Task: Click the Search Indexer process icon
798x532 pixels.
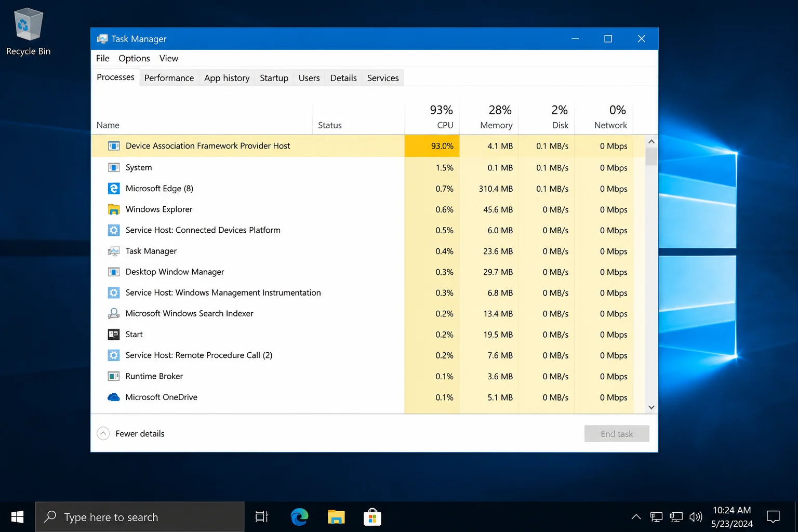Action: point(114,313)
